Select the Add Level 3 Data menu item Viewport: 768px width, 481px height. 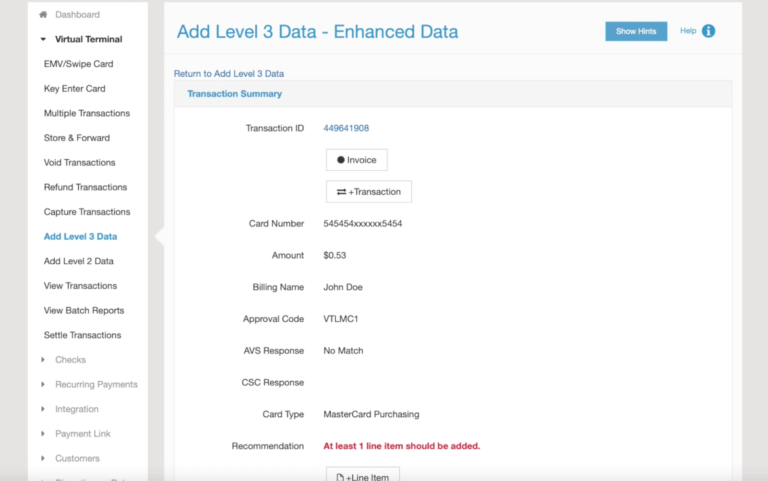80,237
